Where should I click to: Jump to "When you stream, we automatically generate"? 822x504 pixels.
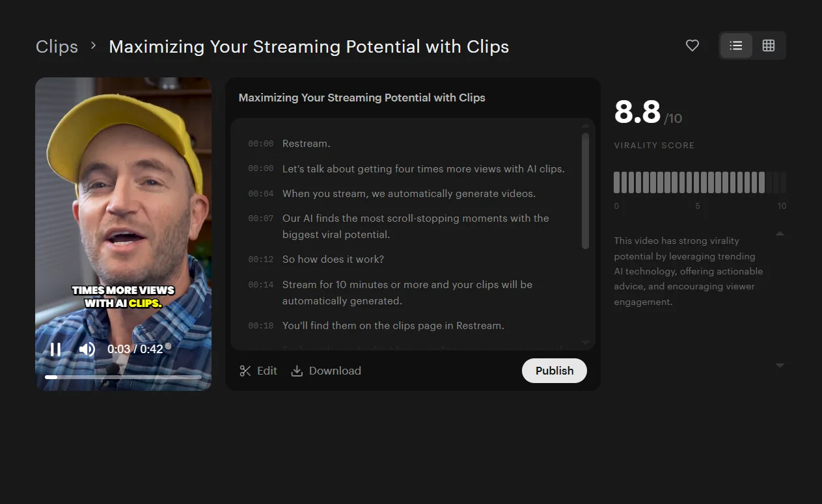click(409, 194)
